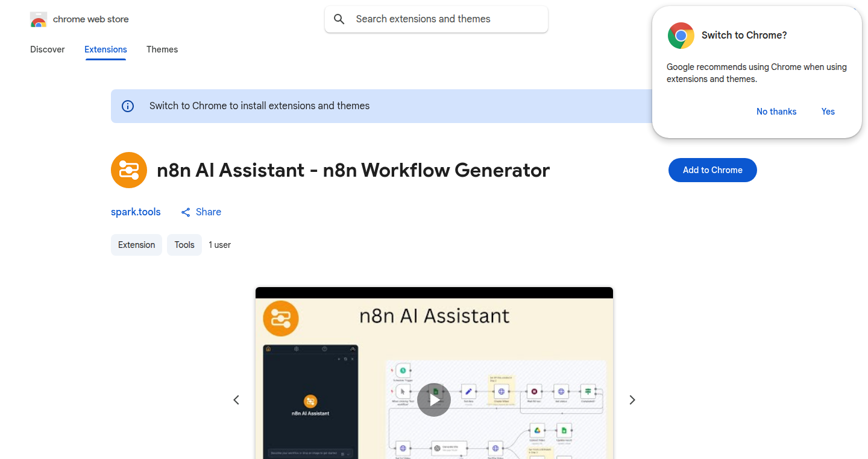The image size is (868, 459).
Task: Click the Chrome Web Store logo icon
Action: tap(39, 19)
